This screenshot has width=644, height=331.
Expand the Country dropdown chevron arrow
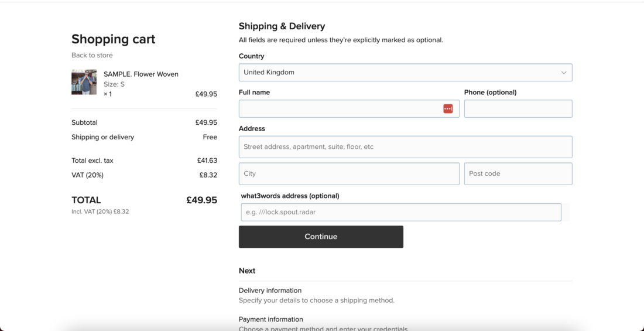tap(564, 73)
